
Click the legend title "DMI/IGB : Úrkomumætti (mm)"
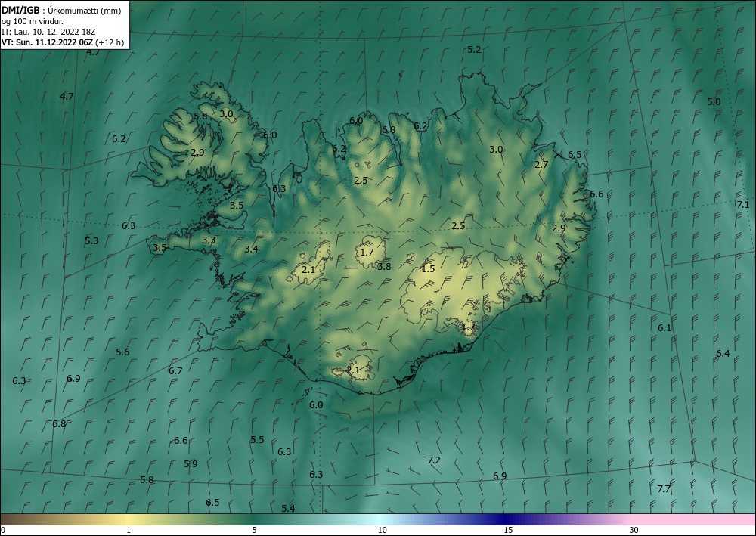click(x=61, y=11)
